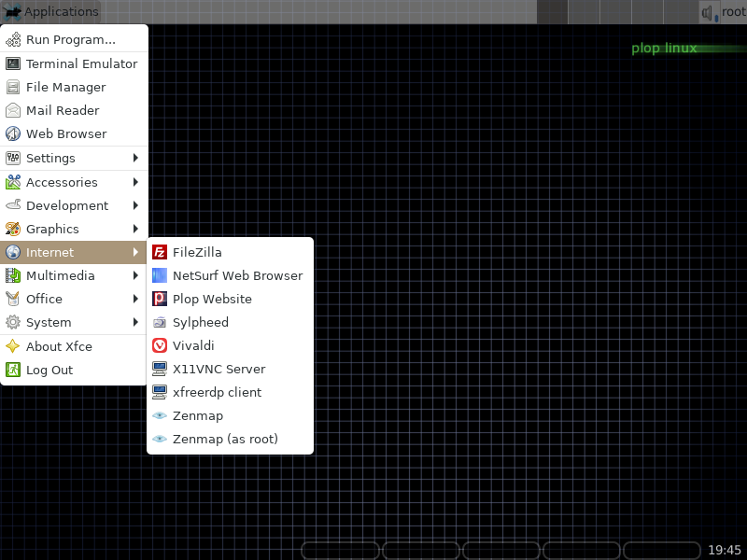Click the System gear icon
The image size is (747, 560).
coord(13,322)
